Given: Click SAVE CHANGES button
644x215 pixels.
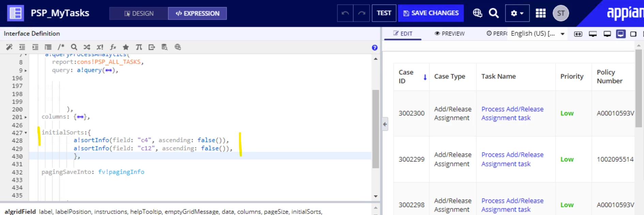Looking at the screenshot, I should [x=431, y=13].
